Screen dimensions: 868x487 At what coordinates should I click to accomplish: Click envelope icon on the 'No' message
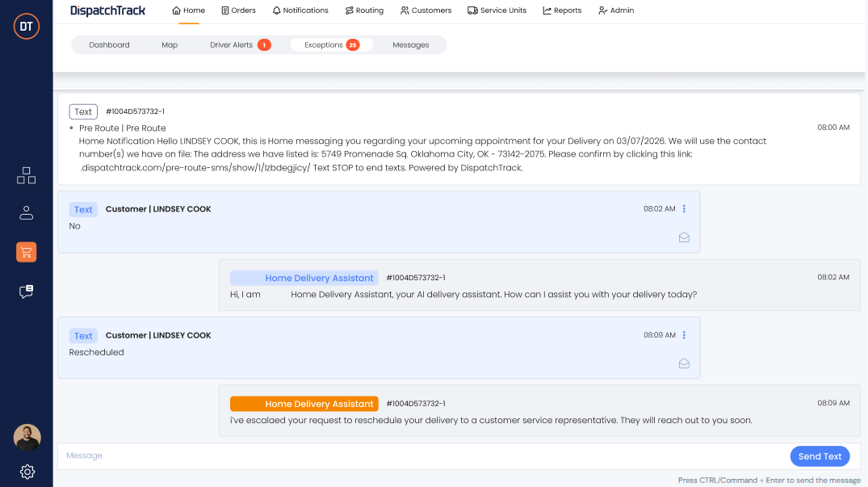[684, 237]
